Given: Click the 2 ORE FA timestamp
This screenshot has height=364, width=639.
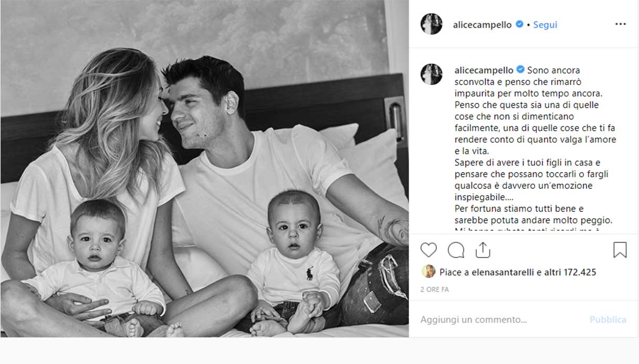Looking at the screenshot, I should pos(434,290).
